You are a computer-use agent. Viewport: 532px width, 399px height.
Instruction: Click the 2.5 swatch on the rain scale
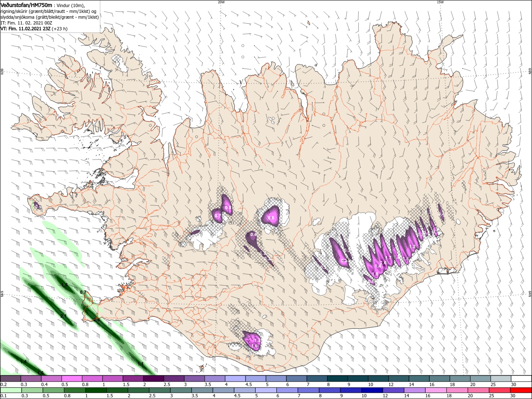click(160, 390)
